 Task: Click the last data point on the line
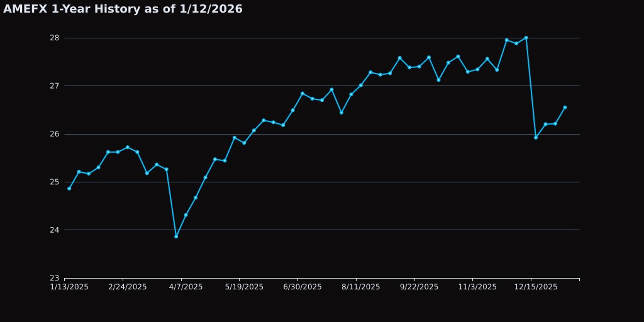pyautogui.click(x=565, y=108)
